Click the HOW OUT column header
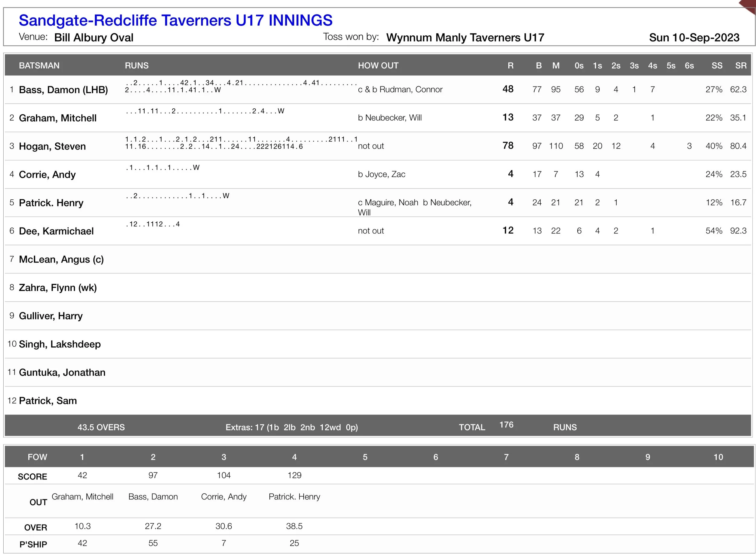This screenshot has width=756, height=556. 378,66
